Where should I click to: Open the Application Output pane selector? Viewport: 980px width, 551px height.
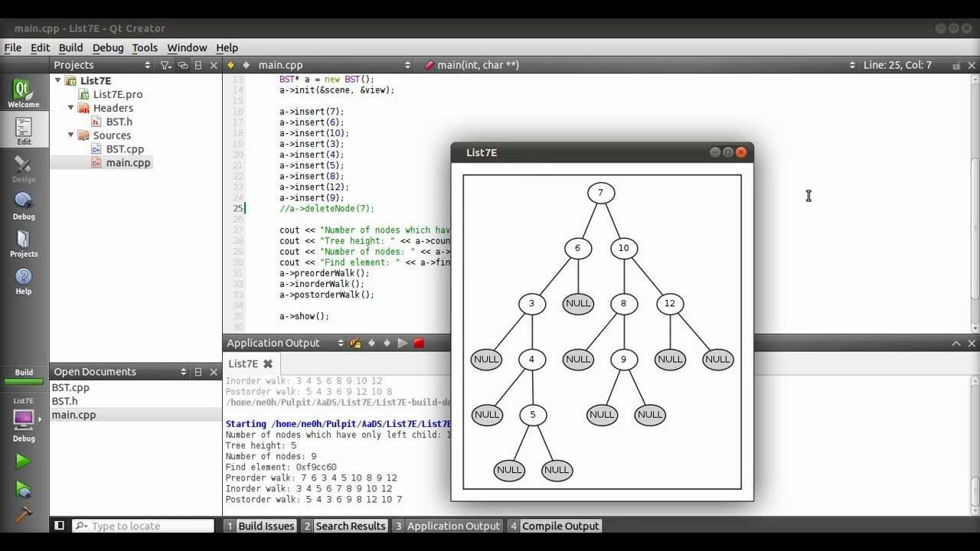click(285, 343)
